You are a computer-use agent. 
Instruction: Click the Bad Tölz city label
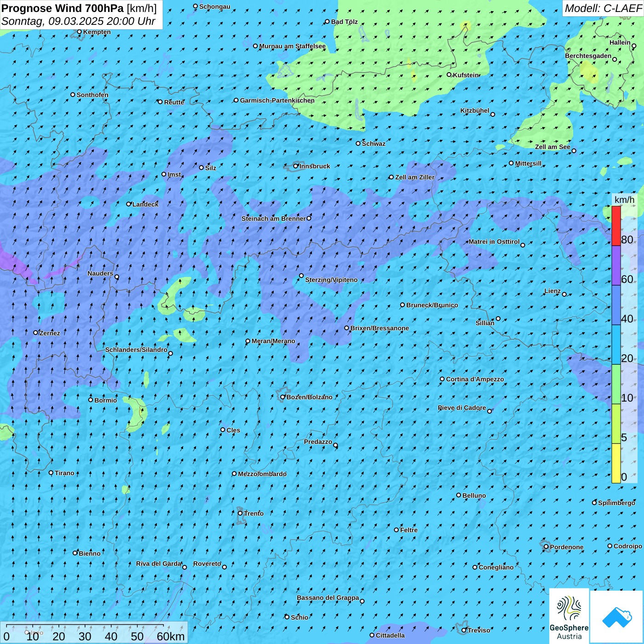pos(344,22)
